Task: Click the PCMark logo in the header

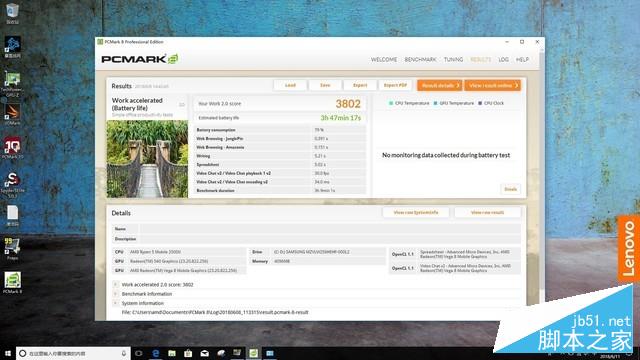Action: [x=140, y=59]
